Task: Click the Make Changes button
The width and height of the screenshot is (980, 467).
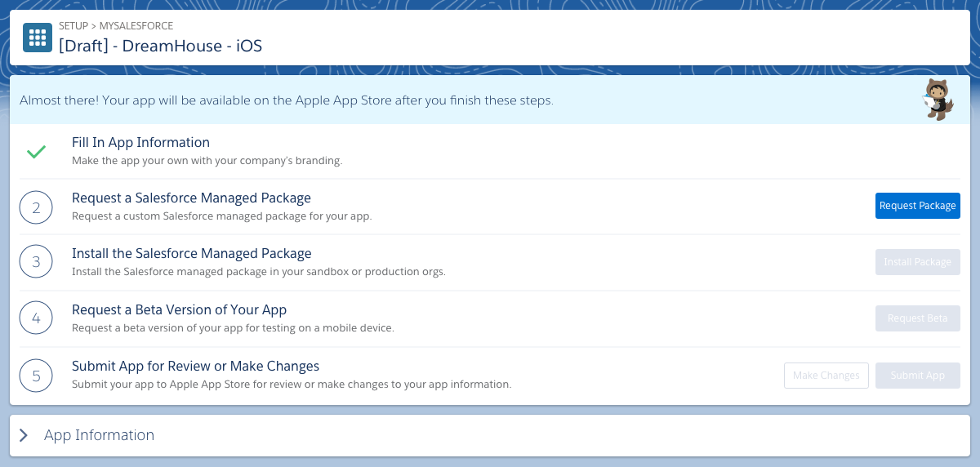Action: click(x=826, y=376)
